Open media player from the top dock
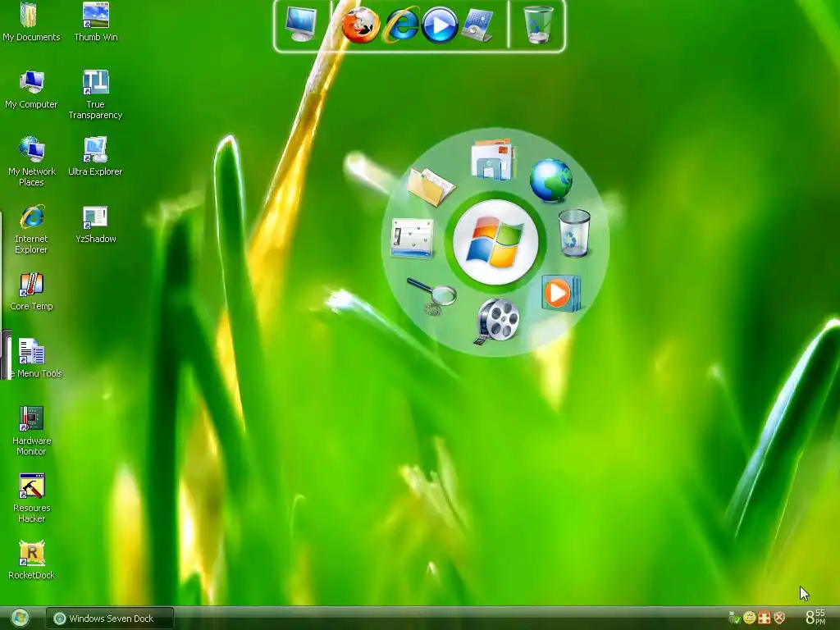 tap(440, 25)
